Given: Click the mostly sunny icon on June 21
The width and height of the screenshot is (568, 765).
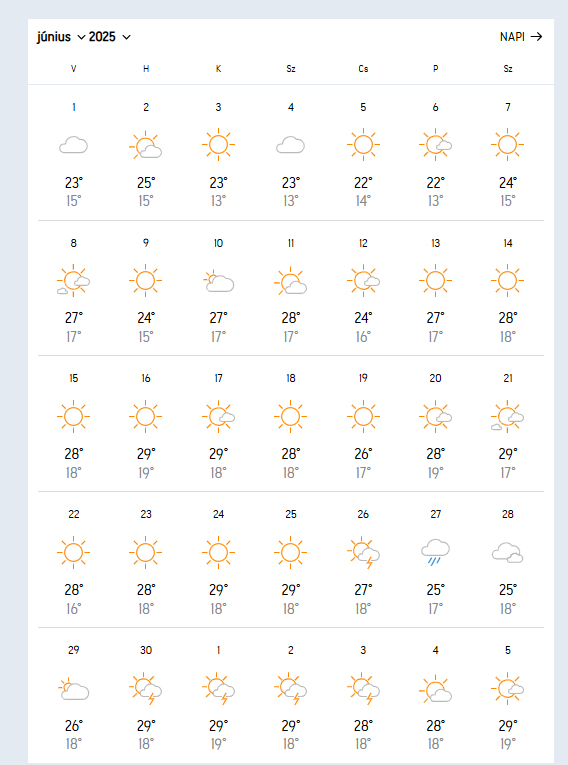Looking at the screenshot, I should (507, 417).
